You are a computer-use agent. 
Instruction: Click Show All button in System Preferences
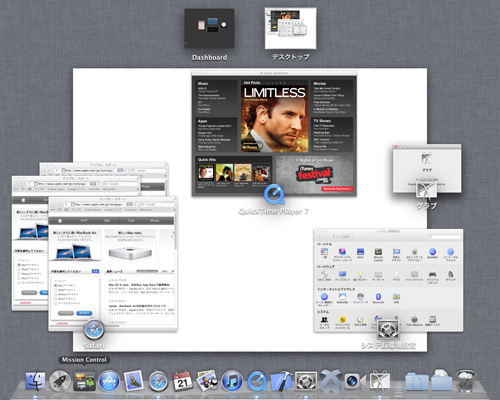point(341,236)
